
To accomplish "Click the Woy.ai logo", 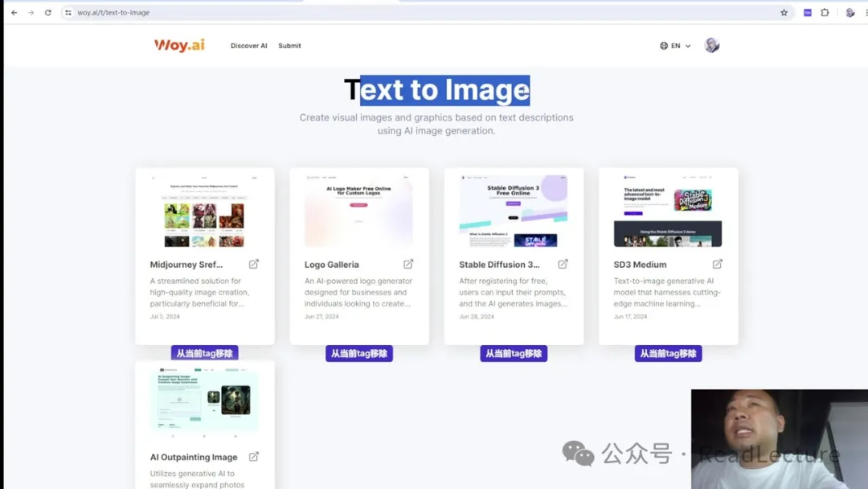I will pyautogui.click(x=179, y=45).
